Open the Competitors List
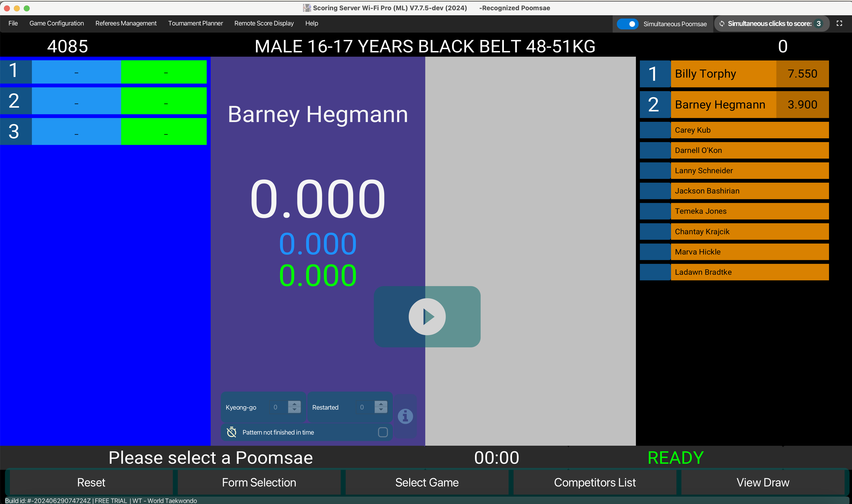Image resolution: width=852 pixels, height=504 pixels. (595, 482)
